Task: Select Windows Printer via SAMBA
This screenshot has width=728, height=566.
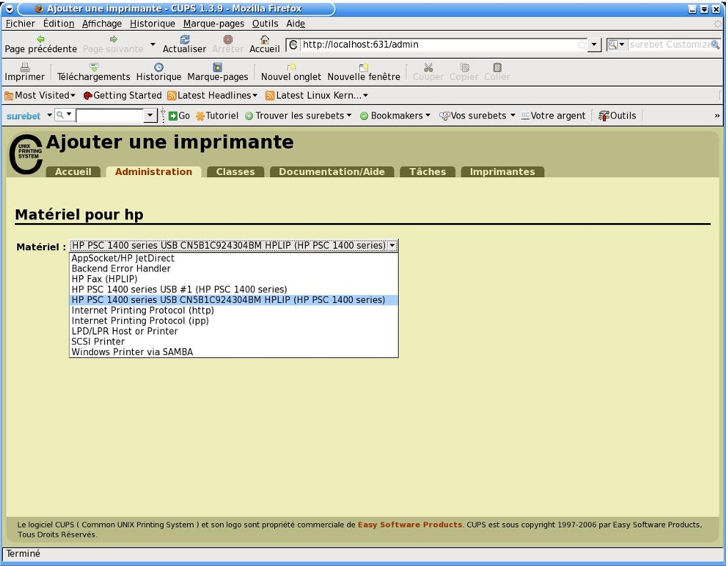Action: tap(234, 352)
